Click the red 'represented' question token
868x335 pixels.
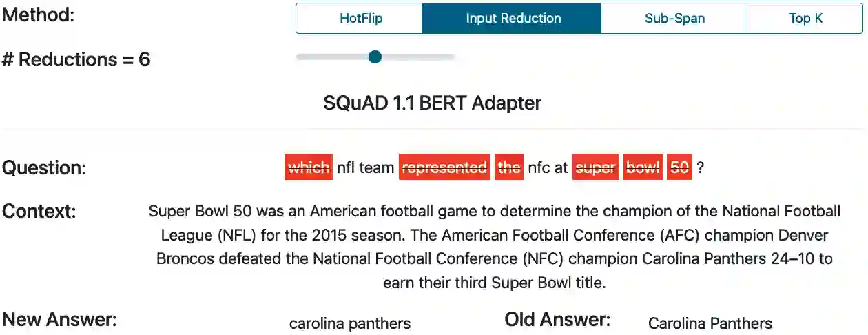tap(444, 167)
